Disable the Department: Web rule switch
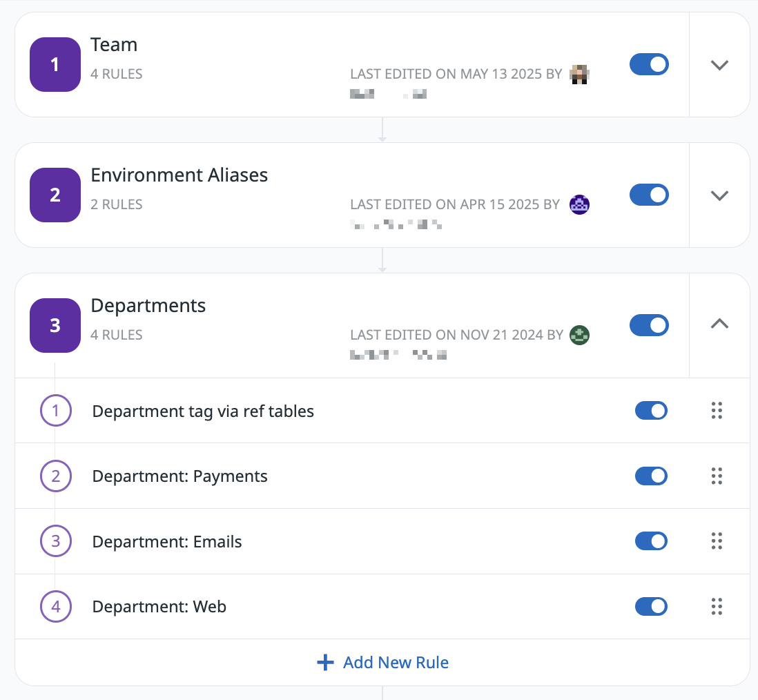 click(x=651, y=607)
